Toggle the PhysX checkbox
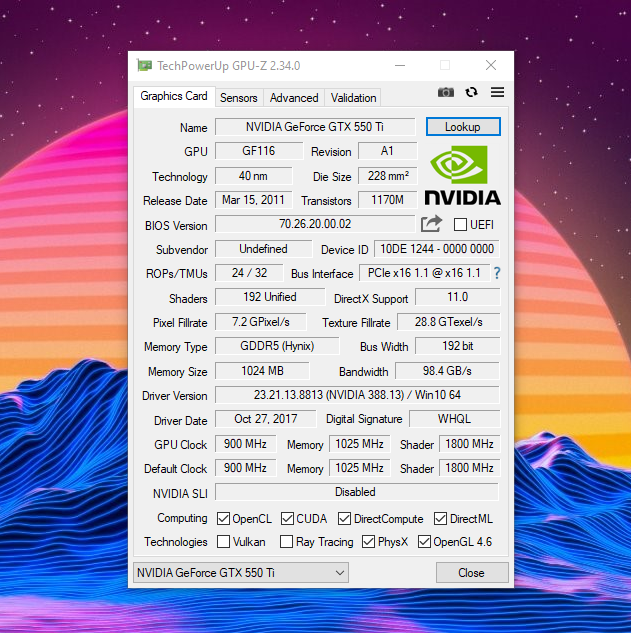631x633 pixels. coord(368,542)
